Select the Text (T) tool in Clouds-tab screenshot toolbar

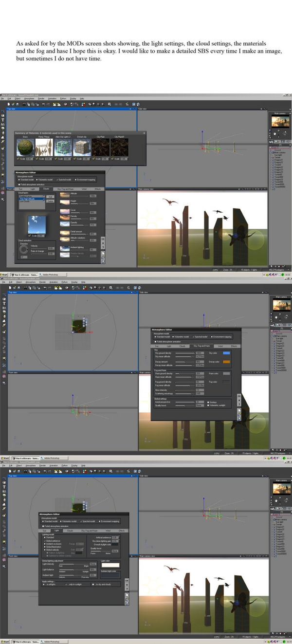pos(3,120)
